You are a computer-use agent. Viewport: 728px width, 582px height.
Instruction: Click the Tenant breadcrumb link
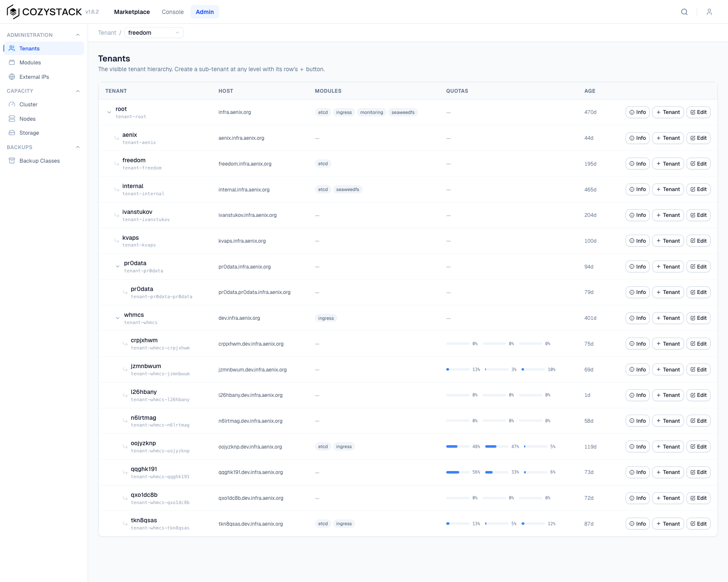[107, 33]
